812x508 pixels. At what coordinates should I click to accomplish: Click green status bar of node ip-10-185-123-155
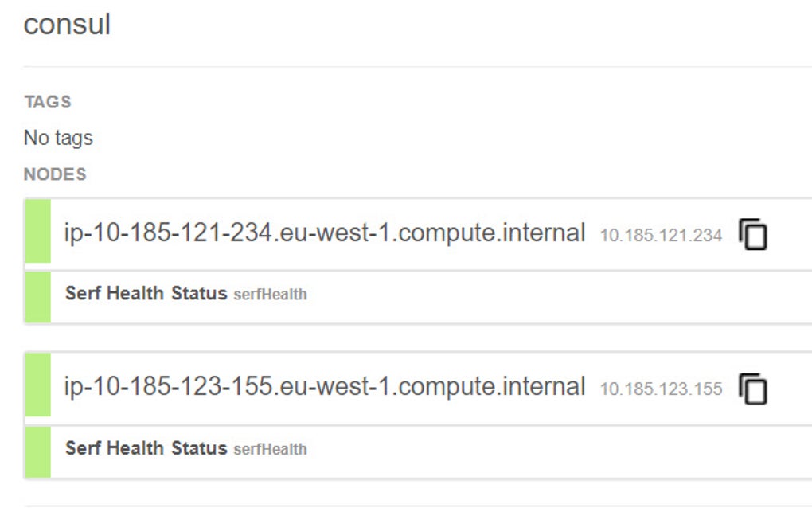pos(37,387)
